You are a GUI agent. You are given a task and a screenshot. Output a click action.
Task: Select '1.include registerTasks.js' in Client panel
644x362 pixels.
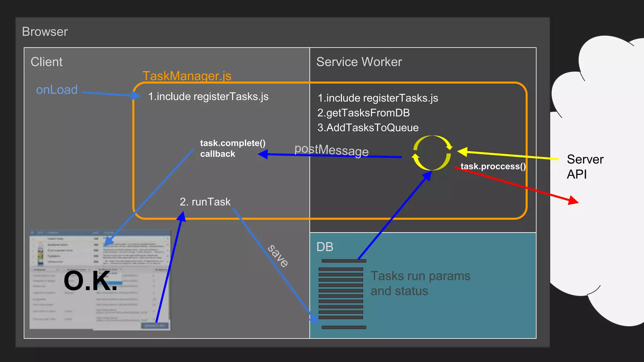pyautogui.click(x=208, y=96)
